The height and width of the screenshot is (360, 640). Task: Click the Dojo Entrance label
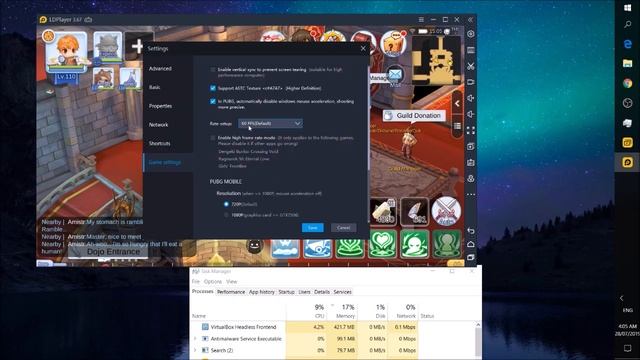tap(113, 252)
